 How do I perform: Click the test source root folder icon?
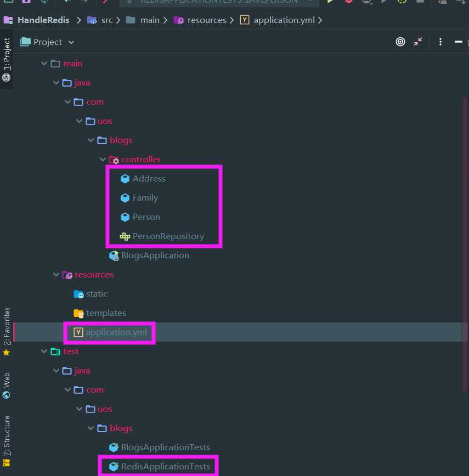(55, 352)
